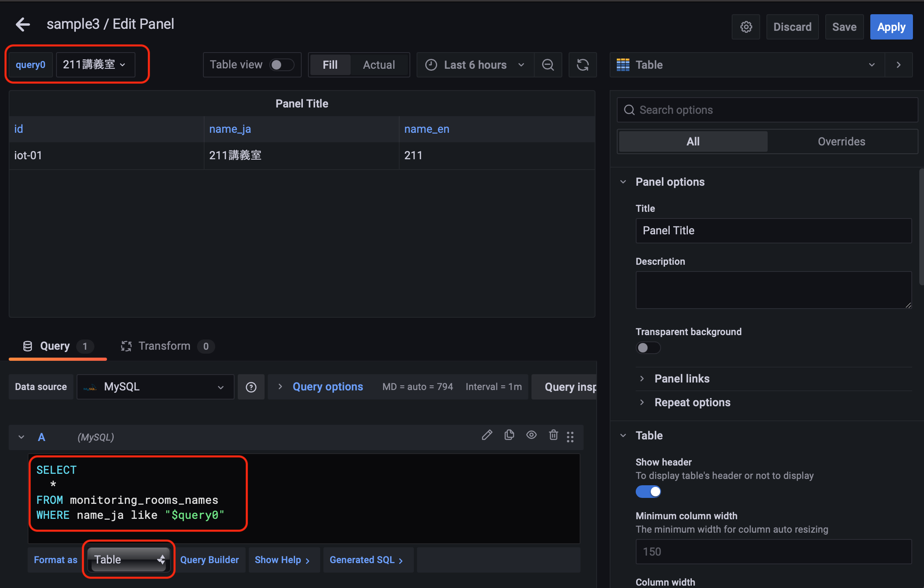The height and width of the screenshot is (588, 924).
Task: Open the query0 variable dropdown
Action: tap(95, 64)
